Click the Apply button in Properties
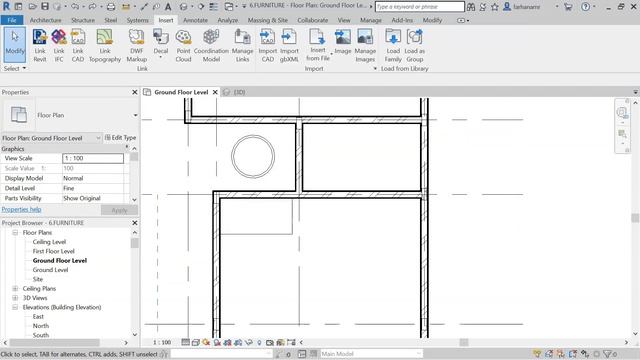Viewport: 640px width, 360px height. point(119,210)
